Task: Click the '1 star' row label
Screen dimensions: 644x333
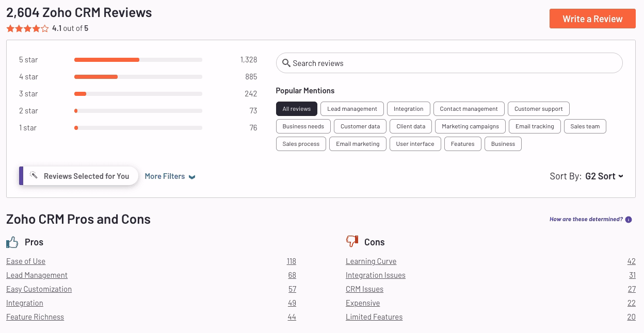Action: coord(28,128)
